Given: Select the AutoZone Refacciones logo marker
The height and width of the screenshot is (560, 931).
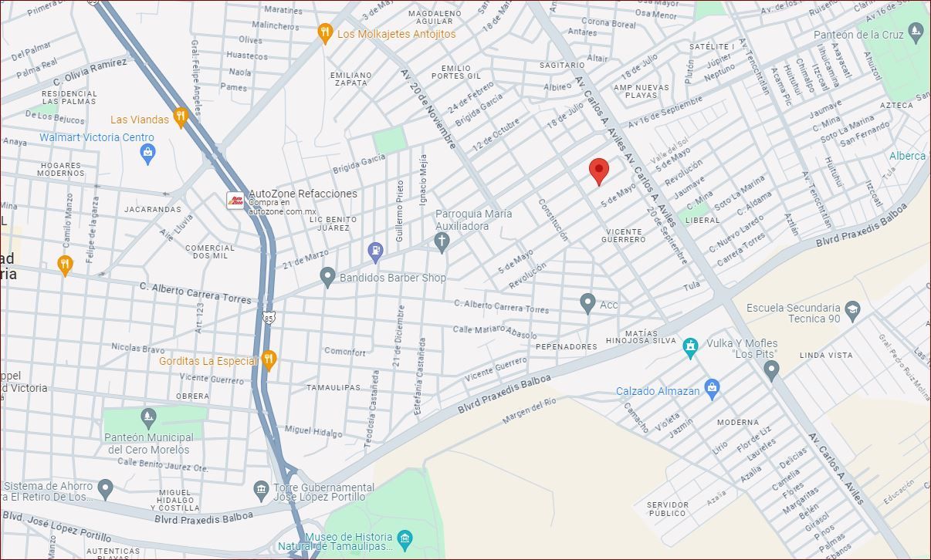Looking at the screenshot, I should pyautogui.click(x=235, y=201).
